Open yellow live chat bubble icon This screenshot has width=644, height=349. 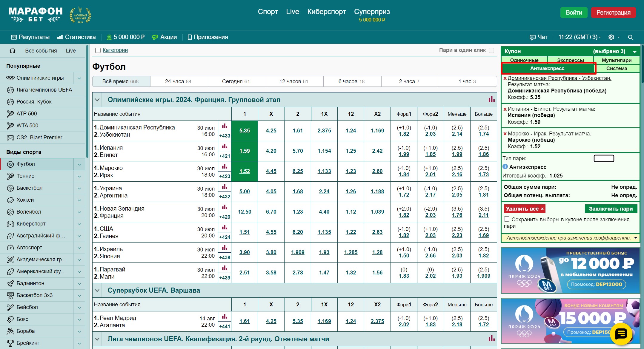click(621, 334)
